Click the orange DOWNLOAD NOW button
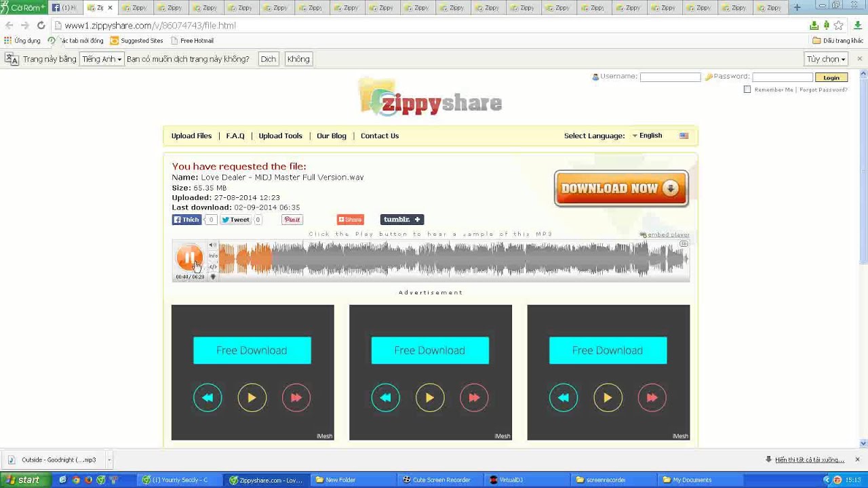Image resolution: width=868 pixels, height=488 pixels. click(x=621, y=188)
